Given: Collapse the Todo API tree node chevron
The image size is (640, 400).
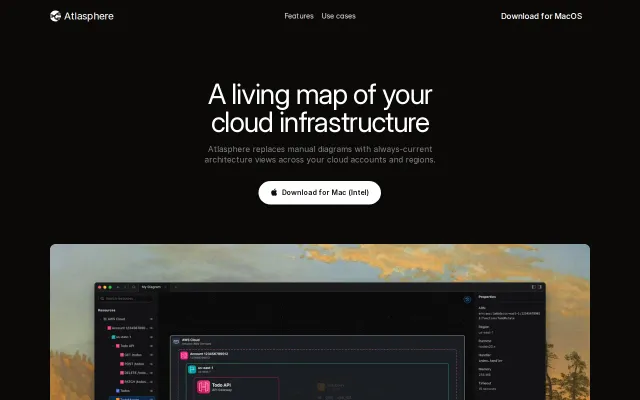Looking at the screenshot, I should point(113,346).
